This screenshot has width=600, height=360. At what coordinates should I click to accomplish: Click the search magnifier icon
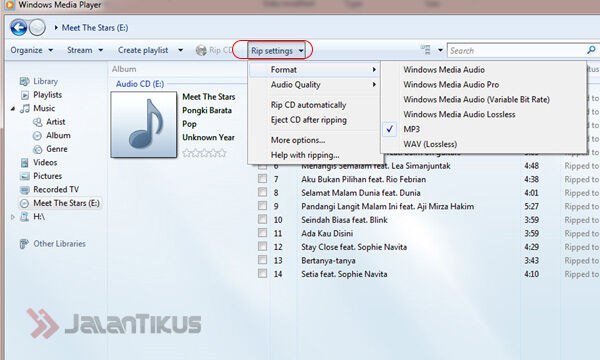(591, 50)
